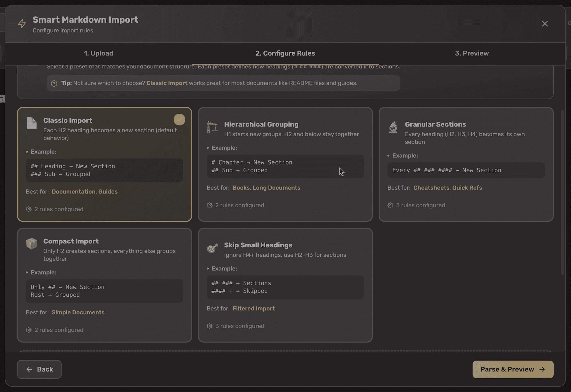Click gear icon in Skip Small Headings card

(x=210, y=326)
